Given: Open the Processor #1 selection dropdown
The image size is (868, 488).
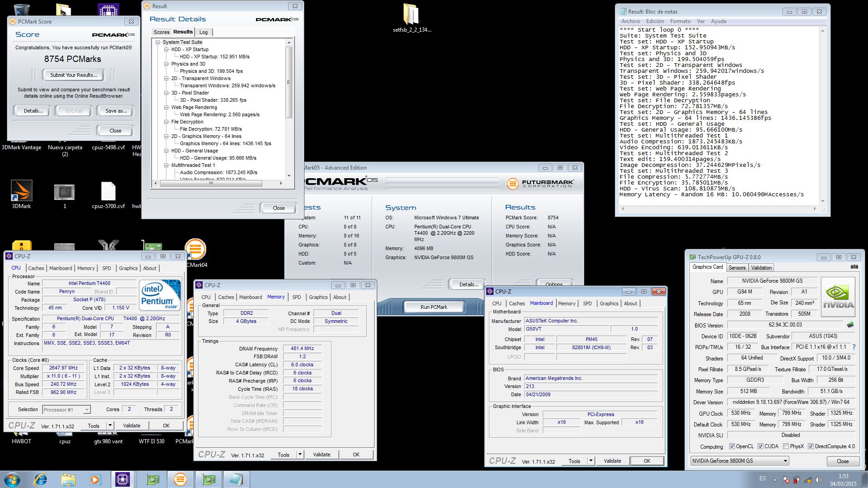Looking at the screenshot, I should (66, 410).
